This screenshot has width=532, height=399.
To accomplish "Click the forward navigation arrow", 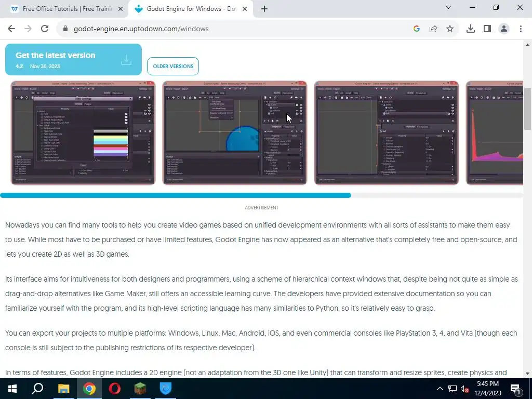I will tap(28, 29).
